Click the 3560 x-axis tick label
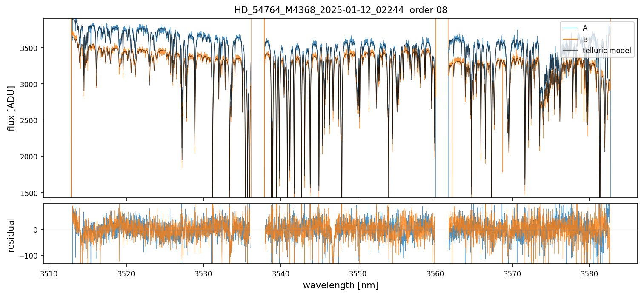The height and width of the screenshot is (296, 644). tap(435, 273)
